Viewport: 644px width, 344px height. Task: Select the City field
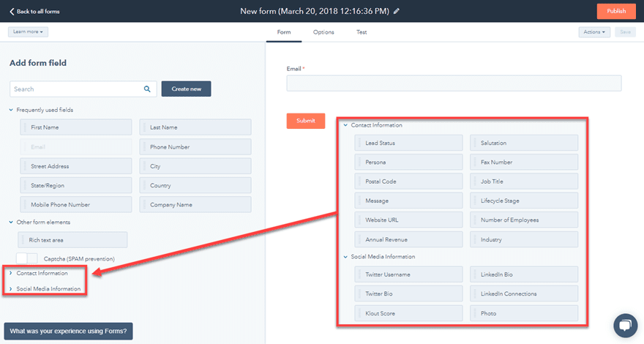[x=195, y=166]
